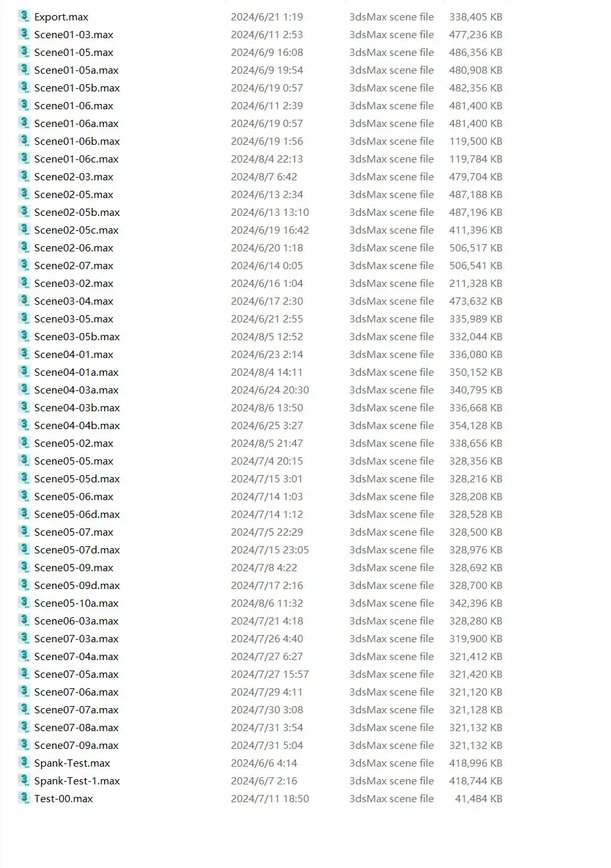This screenshot has width=611, height=868.
Task: Click the icon of Scene05-09.max
Action: click(x=24, y=567)
